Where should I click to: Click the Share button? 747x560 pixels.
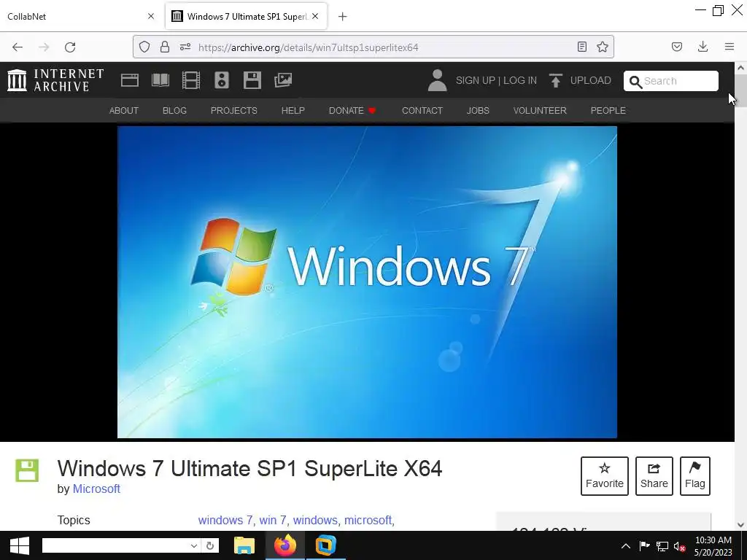point(654,476)
